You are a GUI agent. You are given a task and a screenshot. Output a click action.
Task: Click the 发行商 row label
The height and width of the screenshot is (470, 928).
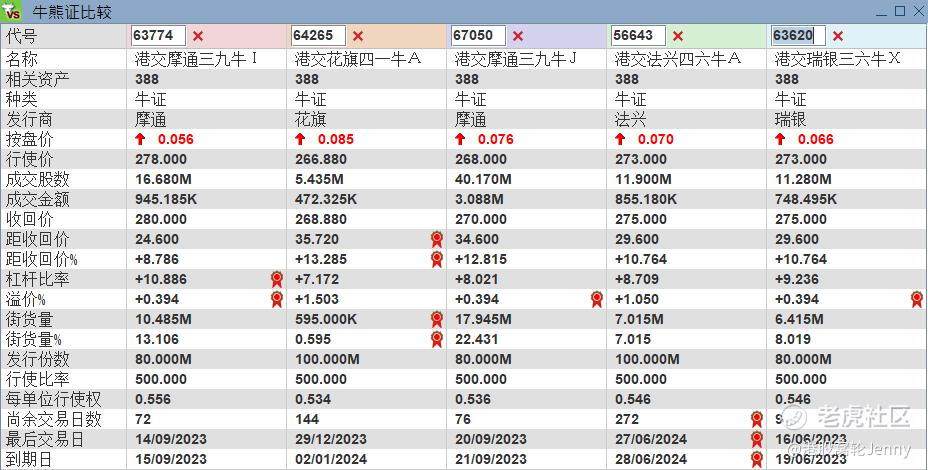[29, 119]
